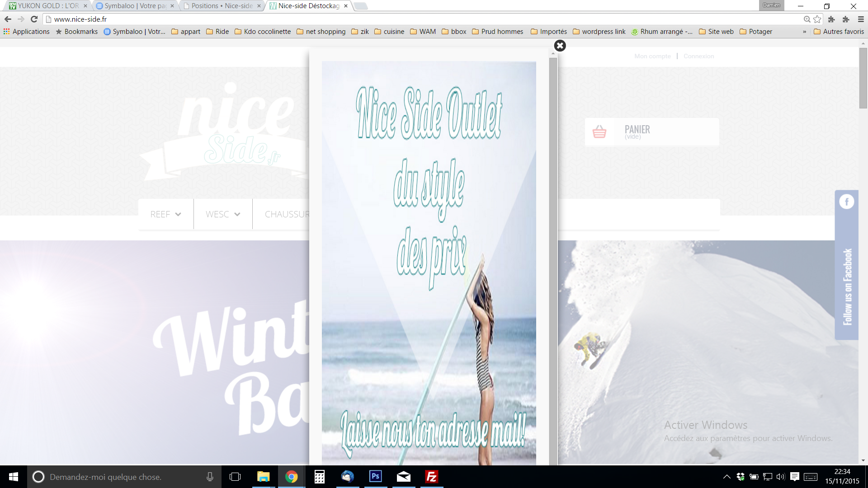Reload the nice-side.fr page
868x488 pixels.
34,19
